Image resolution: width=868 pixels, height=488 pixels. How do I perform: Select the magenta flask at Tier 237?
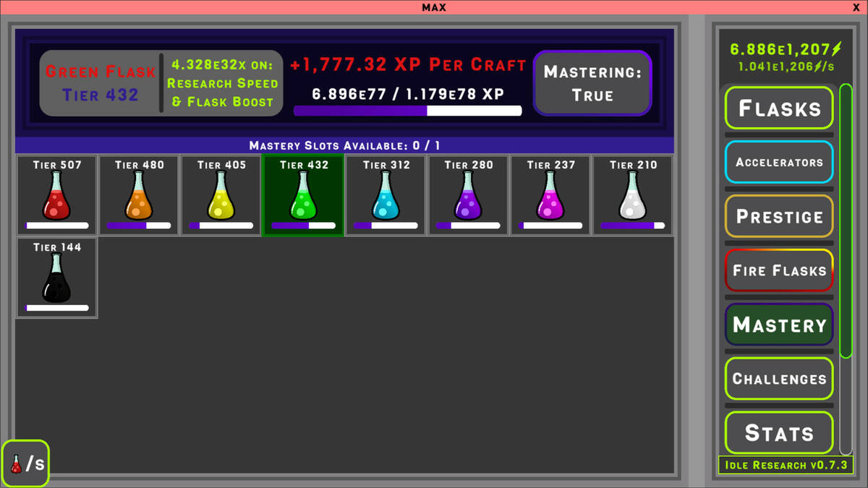pyautogui.click(x=551, y=195)
